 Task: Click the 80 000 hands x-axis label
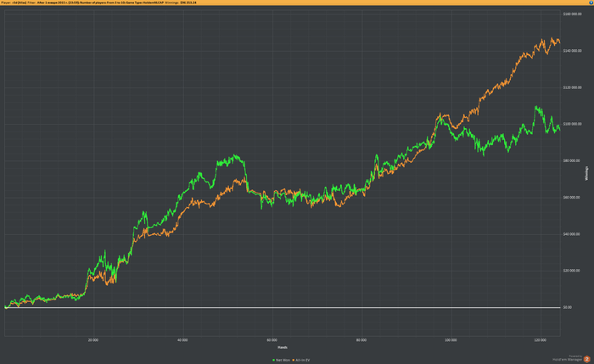point(361,340)
